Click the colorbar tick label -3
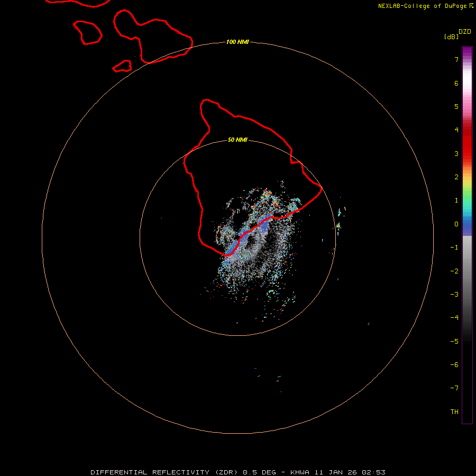 point(454,295)
